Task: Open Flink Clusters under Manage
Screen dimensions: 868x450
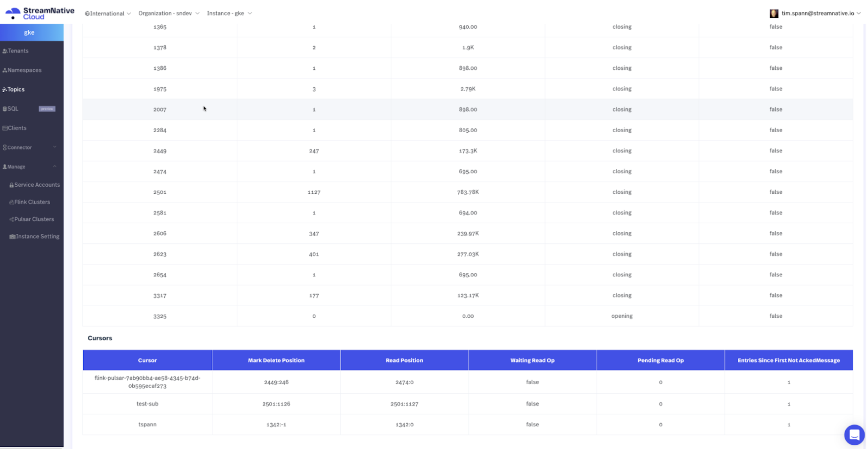Action: (32, 202)
